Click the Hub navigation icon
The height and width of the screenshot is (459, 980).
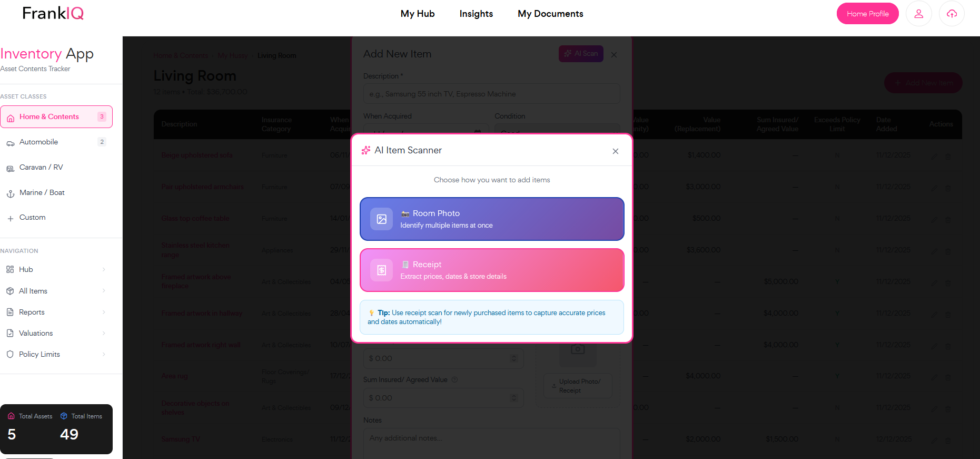click(11, 269)
